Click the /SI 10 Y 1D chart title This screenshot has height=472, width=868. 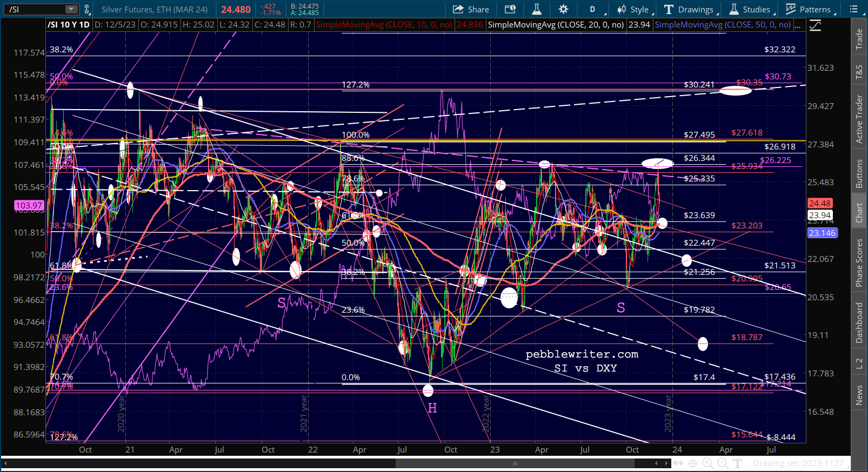69,25
